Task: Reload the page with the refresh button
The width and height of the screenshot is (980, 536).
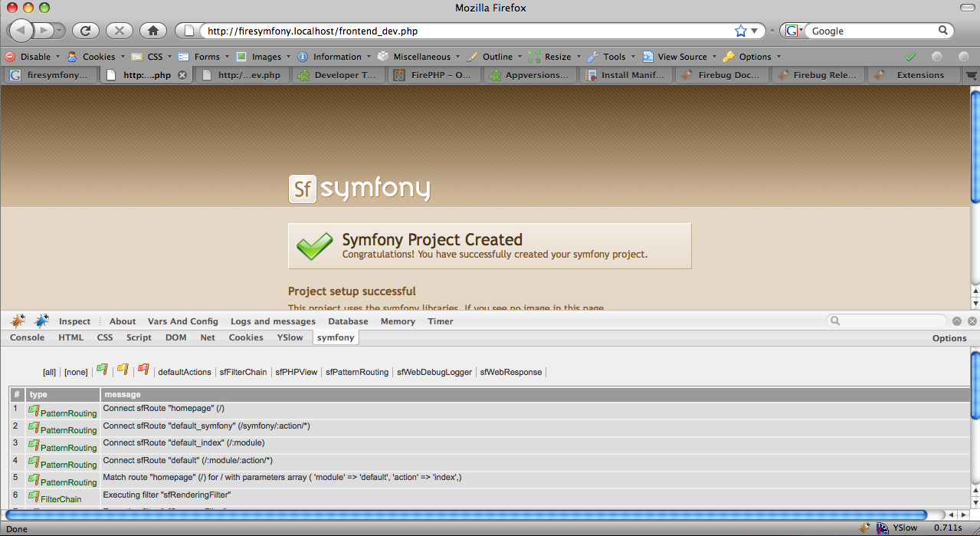Action: click(86, 31)
